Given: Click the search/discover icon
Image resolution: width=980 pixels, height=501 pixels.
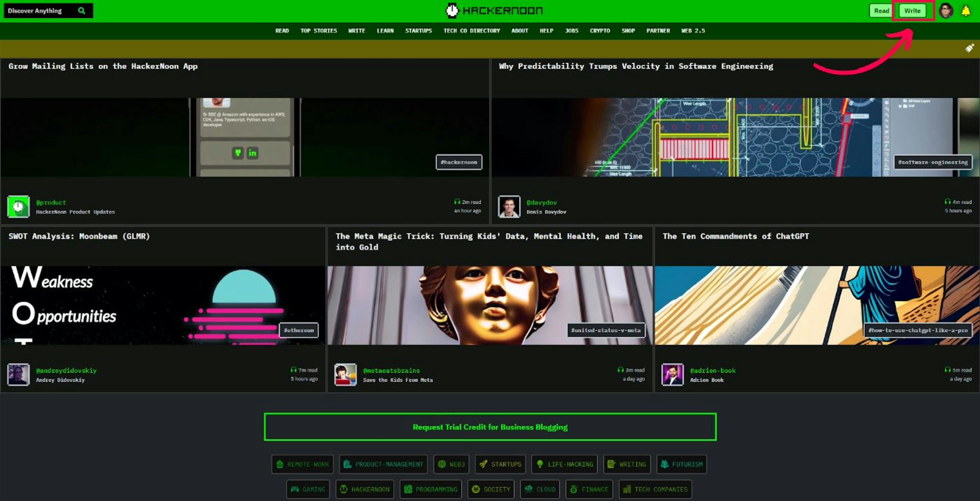Looking at the screenshot, I should tap(82, 10).
